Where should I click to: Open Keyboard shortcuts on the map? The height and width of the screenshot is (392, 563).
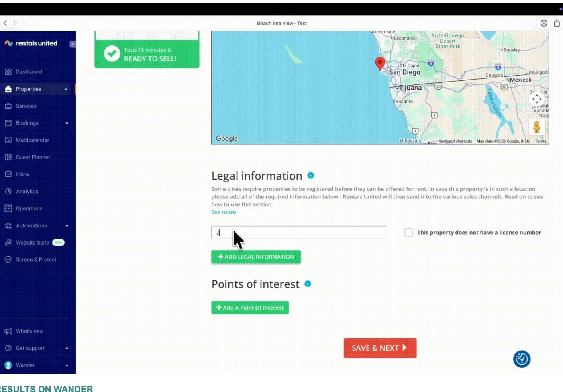[455, 141]
